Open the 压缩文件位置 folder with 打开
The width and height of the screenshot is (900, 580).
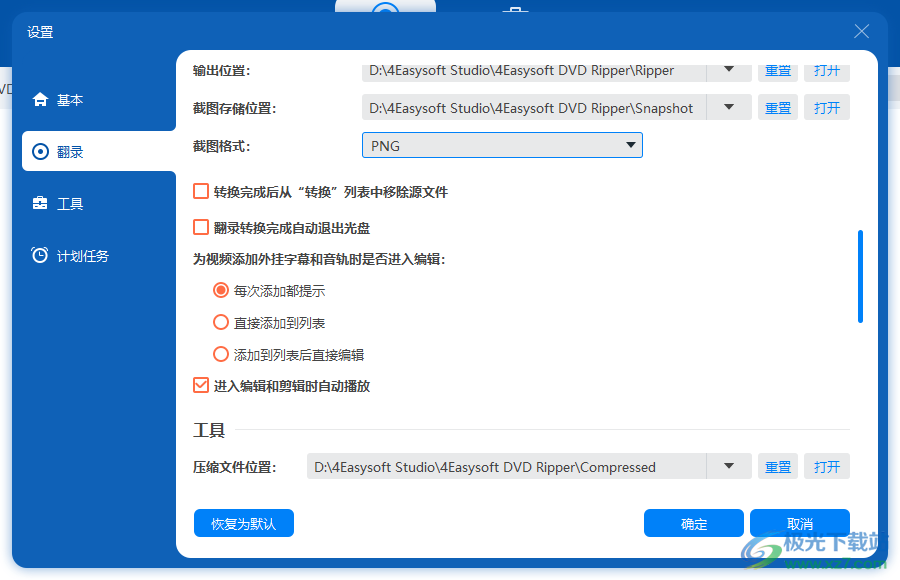click(827, 467)
